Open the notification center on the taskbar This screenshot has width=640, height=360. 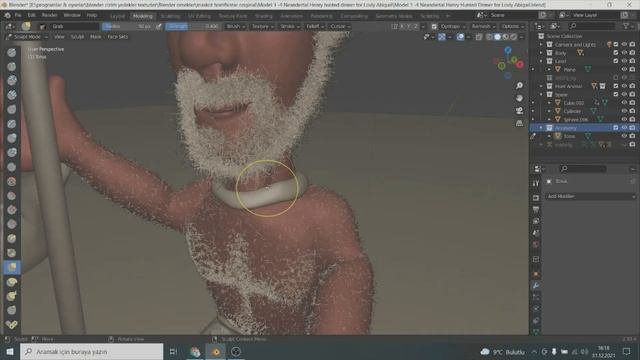tap(627, 351)
